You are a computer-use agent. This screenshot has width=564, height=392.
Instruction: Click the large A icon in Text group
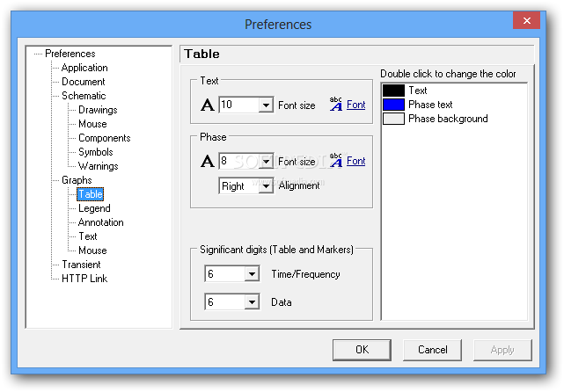tap(208, 105)
